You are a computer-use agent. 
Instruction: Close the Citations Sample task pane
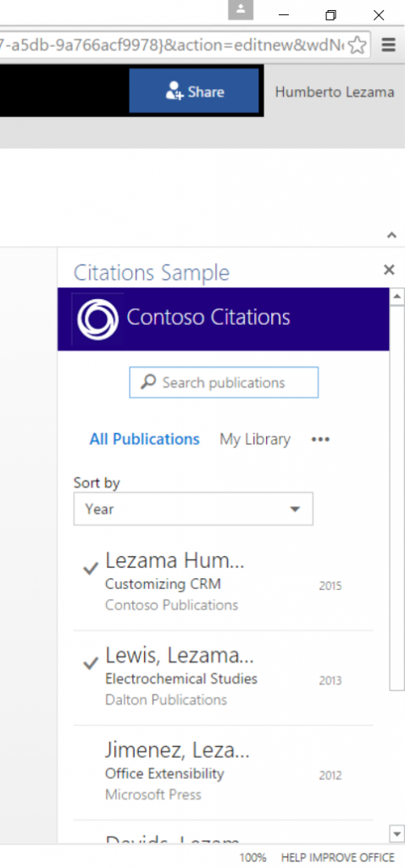tap(389, 270)
